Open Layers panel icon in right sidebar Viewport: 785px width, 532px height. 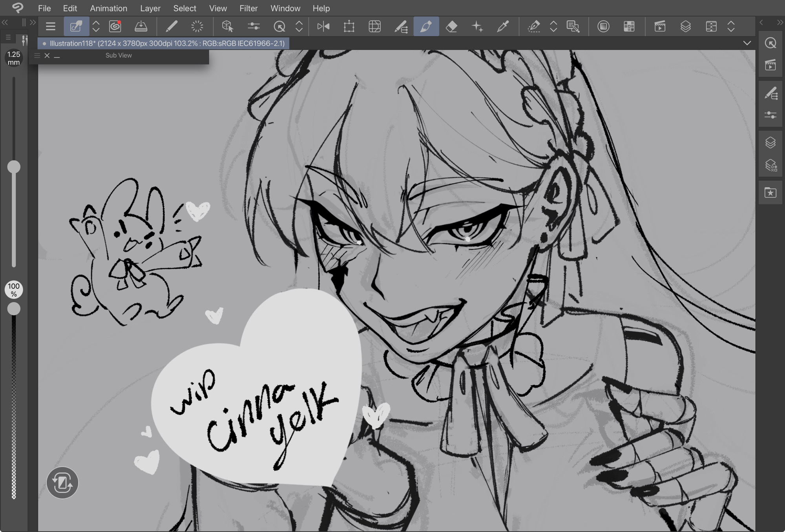point(770,142)
